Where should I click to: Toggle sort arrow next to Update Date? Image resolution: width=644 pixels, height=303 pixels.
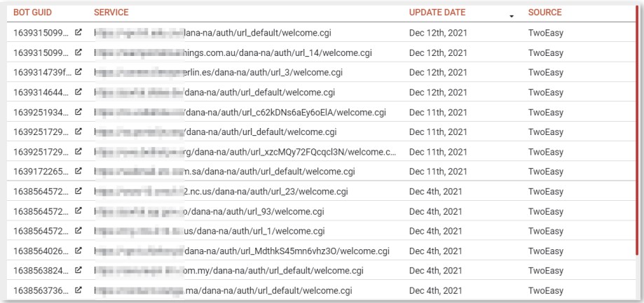(x=512, y=16)
